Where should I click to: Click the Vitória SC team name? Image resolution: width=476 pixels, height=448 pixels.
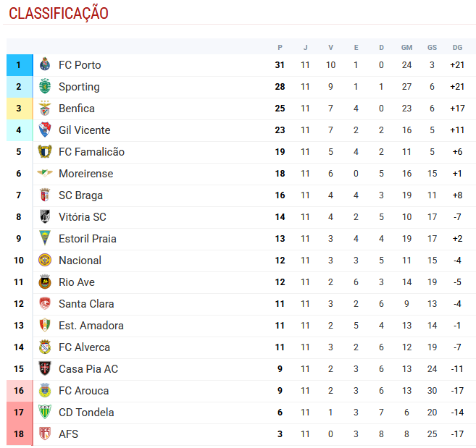[82, 217]
